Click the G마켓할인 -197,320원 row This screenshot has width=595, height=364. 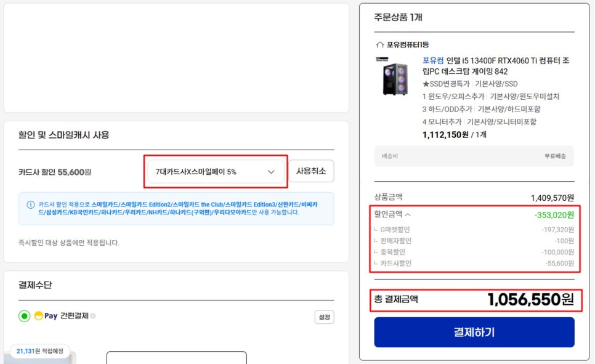[474, 230]
